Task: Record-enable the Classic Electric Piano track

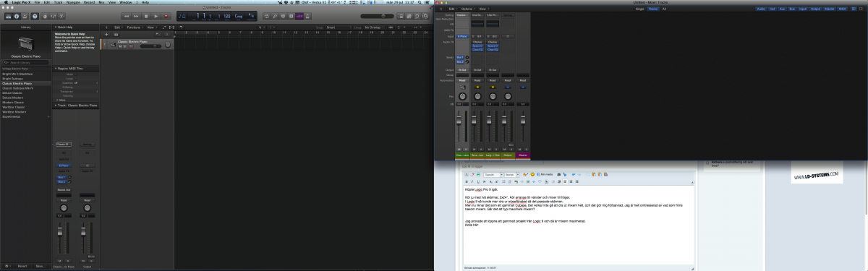Action: pos(130,46)
